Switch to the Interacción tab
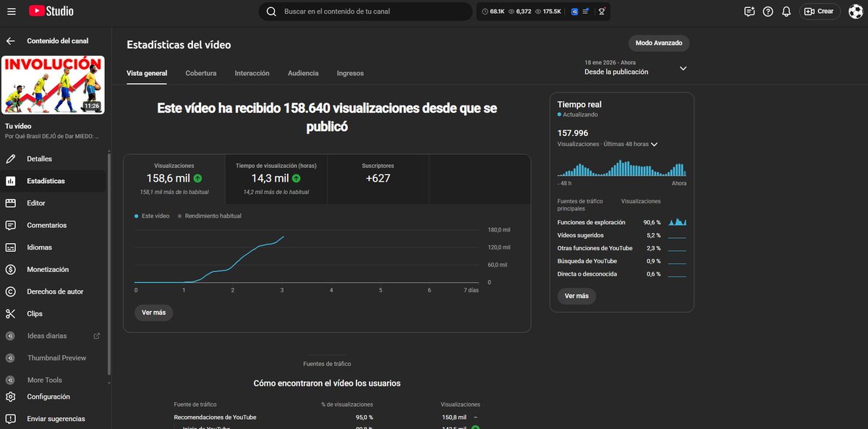 (252, 73)
